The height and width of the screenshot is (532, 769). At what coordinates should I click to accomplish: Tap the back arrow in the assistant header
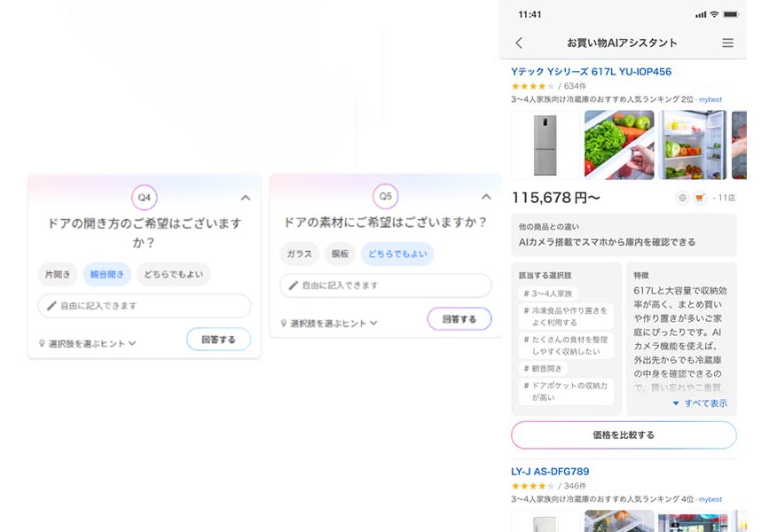tap(518, 42)
